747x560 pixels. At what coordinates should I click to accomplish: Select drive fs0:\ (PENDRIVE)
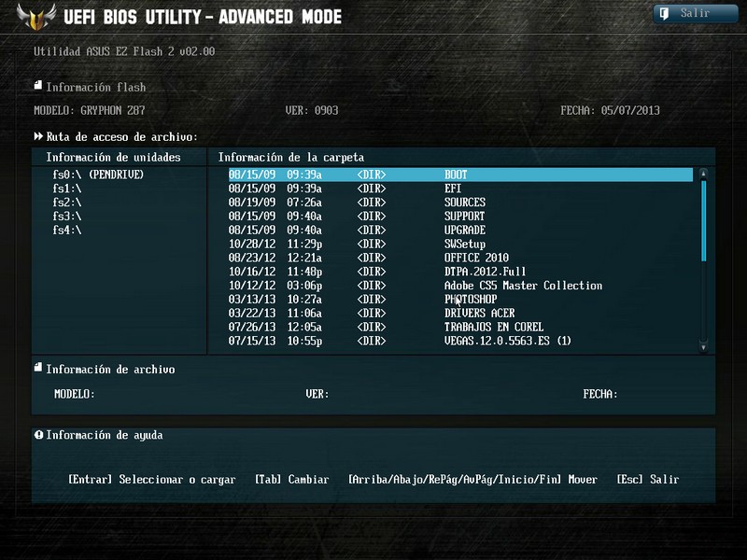98,175
